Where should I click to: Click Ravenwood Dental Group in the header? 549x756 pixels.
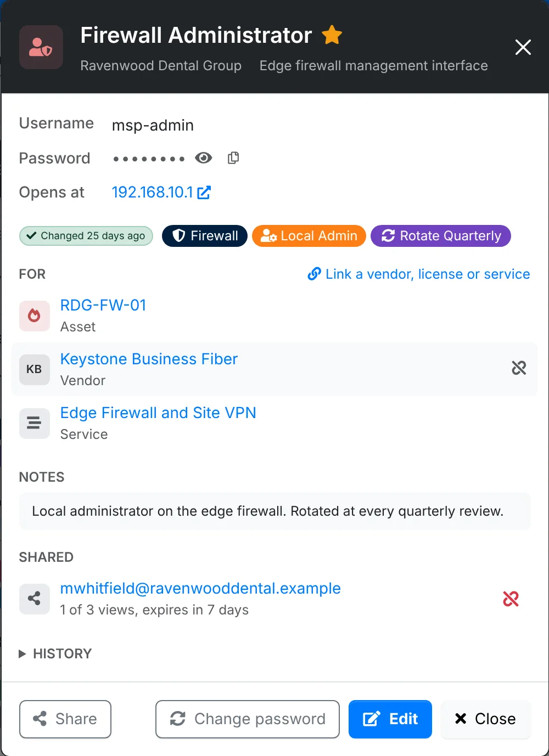tap(161, 65)
